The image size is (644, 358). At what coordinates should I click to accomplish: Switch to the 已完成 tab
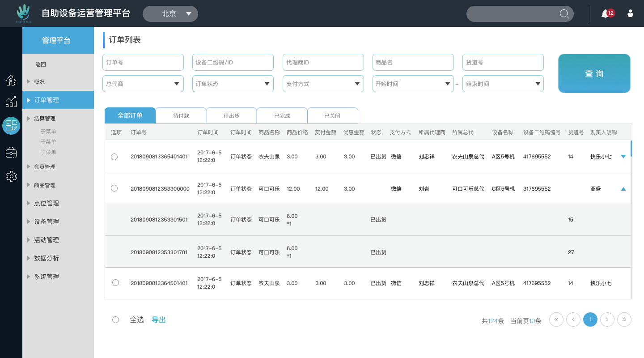pos(282,115)
